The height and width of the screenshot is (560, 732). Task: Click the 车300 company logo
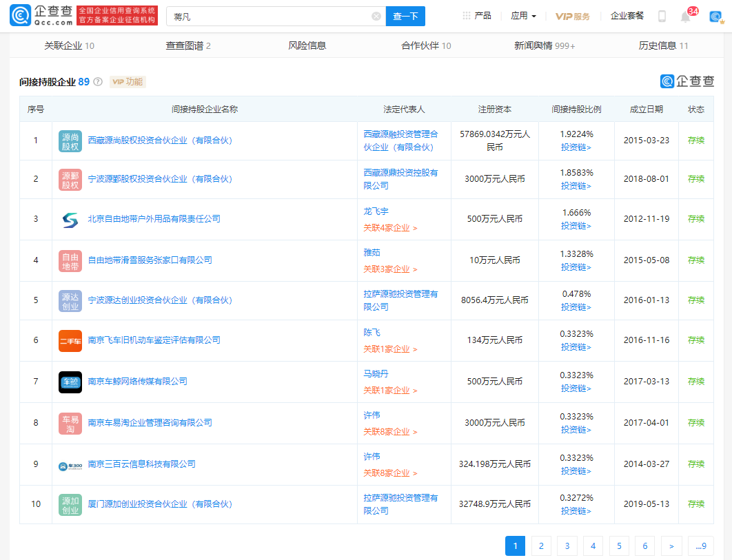[70, 465]
